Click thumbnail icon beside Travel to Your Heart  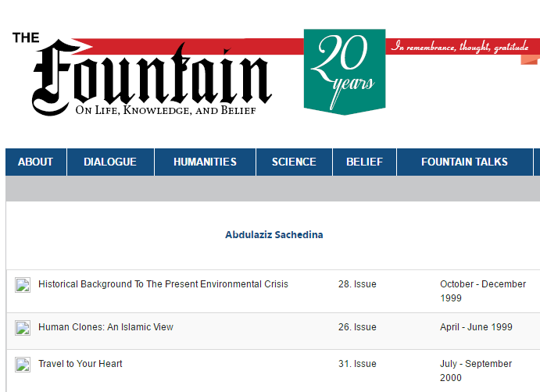(23, 365)
